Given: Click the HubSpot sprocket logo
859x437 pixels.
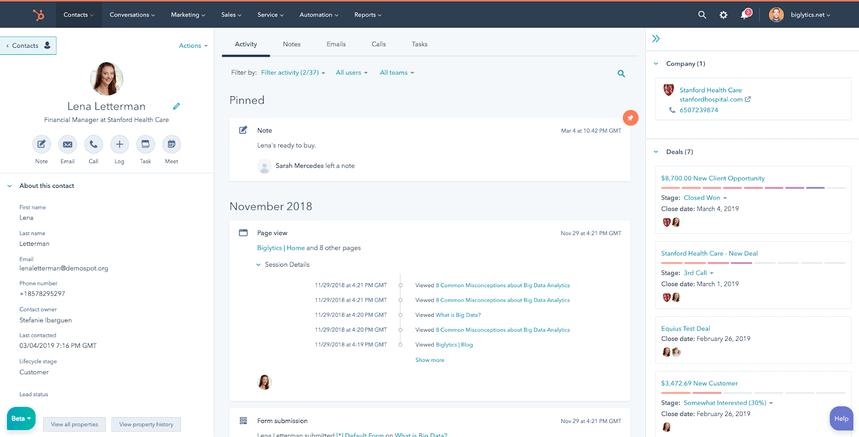Looking at the screenshot, I should (x=38, y=15).
